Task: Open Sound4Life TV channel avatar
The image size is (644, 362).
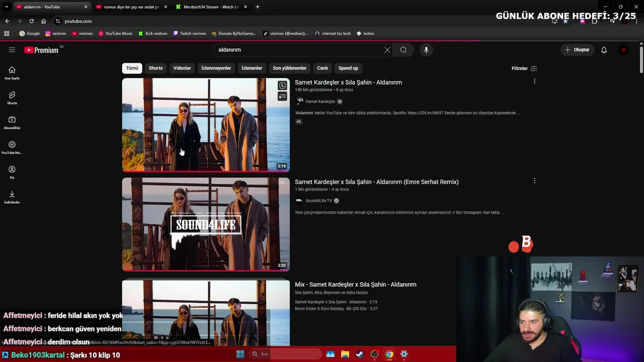Action: (x=299, y=201)
